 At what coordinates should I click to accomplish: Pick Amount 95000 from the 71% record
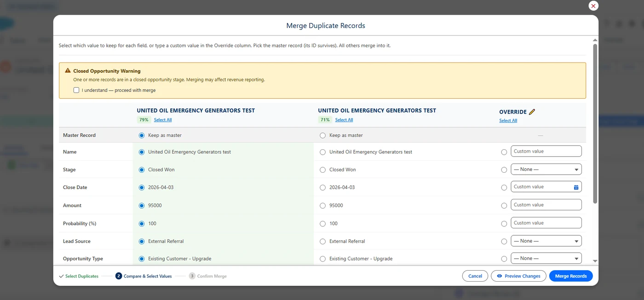(x=322, y=206)
